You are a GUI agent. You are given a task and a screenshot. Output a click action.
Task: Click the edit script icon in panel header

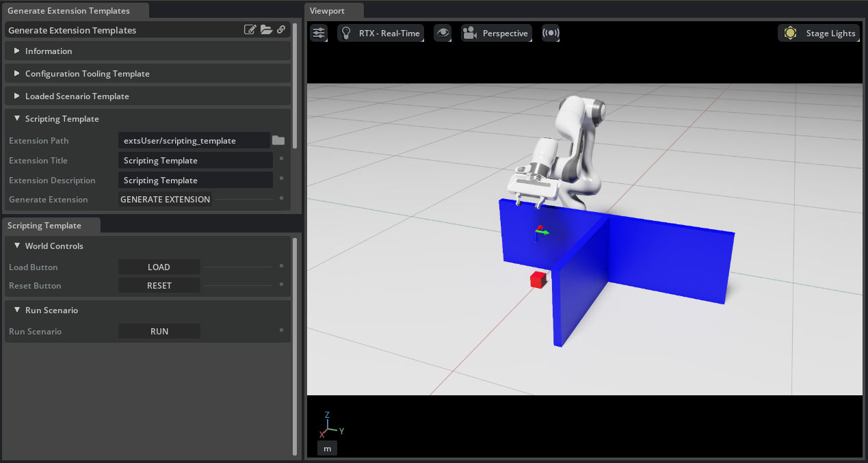[x=250, y=30]
